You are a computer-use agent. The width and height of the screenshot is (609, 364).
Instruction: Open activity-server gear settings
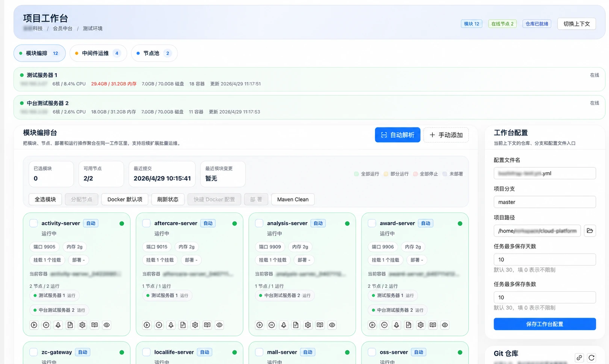[x=82, y=325]
